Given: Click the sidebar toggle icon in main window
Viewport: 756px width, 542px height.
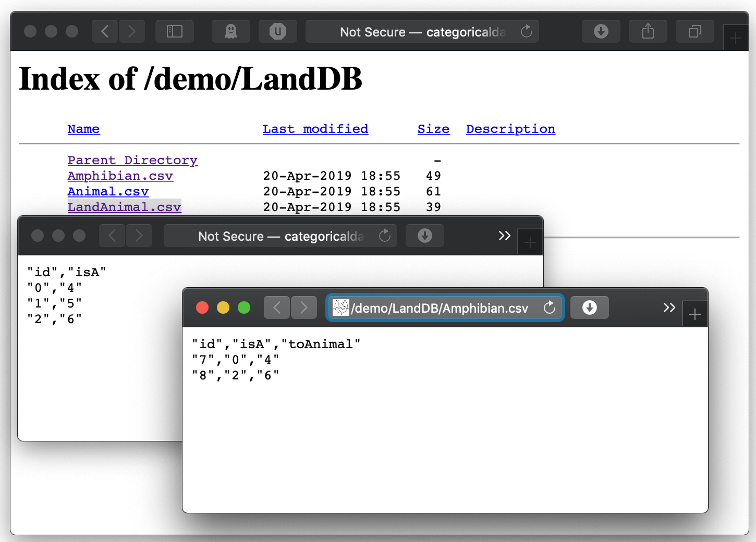Looking at the screenshot, I should coord(174,32).
